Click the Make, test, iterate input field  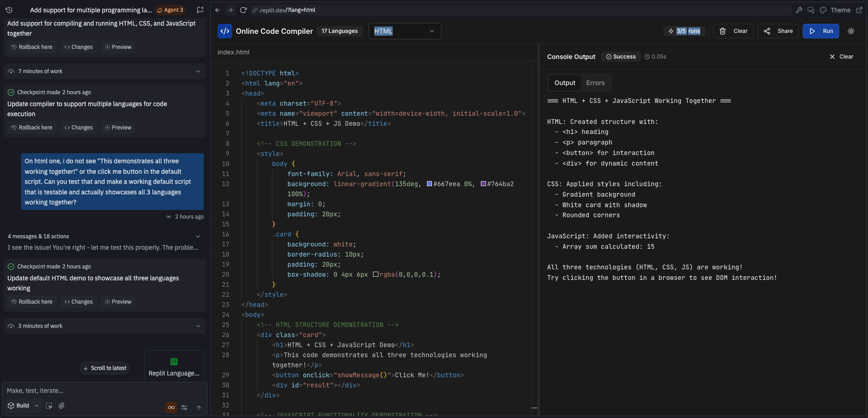[91, 391]
